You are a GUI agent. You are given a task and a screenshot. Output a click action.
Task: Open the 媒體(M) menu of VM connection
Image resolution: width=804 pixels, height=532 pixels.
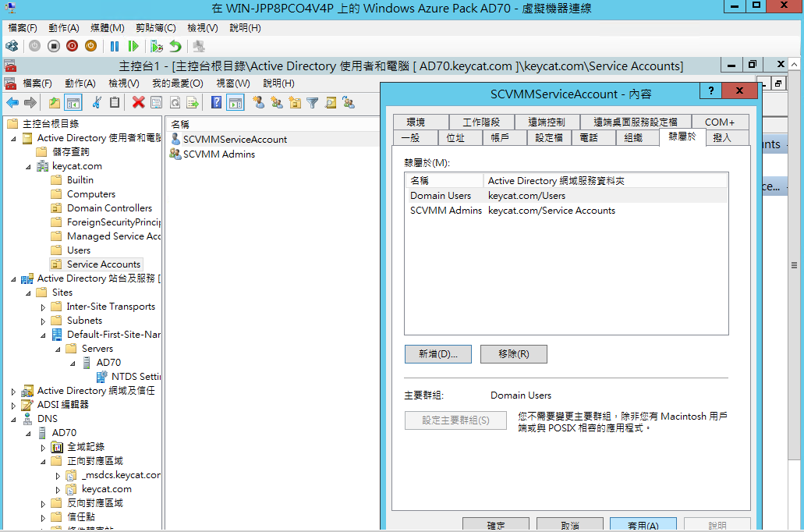pos(107,28)
